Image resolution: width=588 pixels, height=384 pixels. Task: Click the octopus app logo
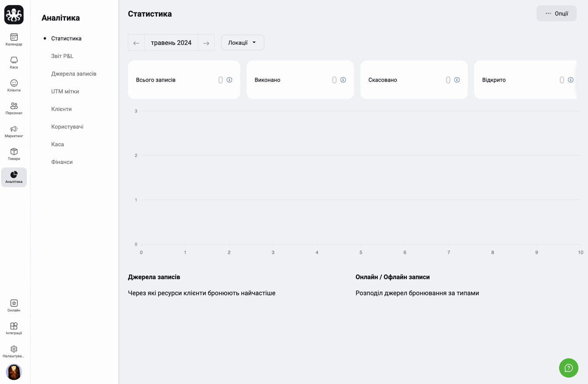click(14, 15)
